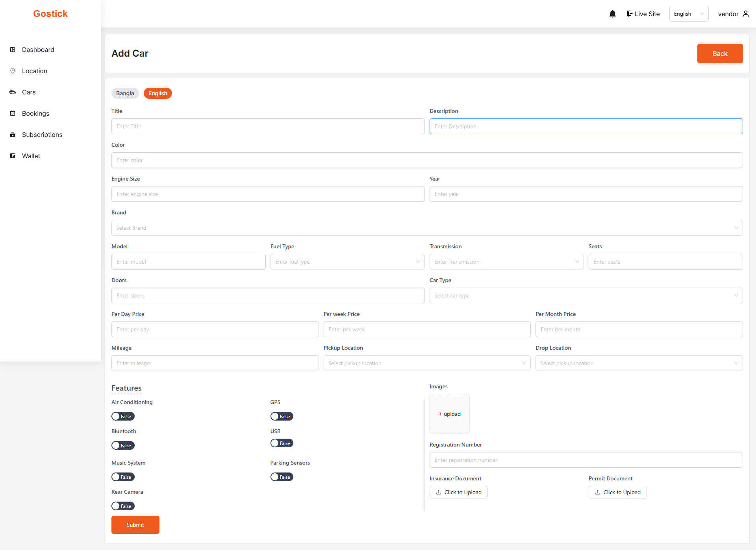The height and width of the screenshot is (550, 756).
Task: Toggle the Rear Camera switch
Action: click(123, 506)
